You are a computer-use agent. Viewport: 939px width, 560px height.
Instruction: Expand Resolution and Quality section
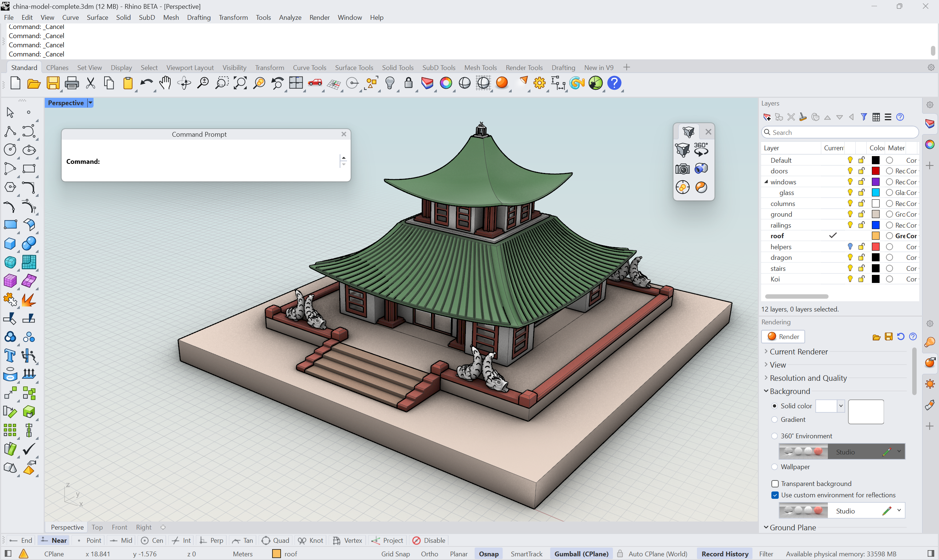coord(766,378)
